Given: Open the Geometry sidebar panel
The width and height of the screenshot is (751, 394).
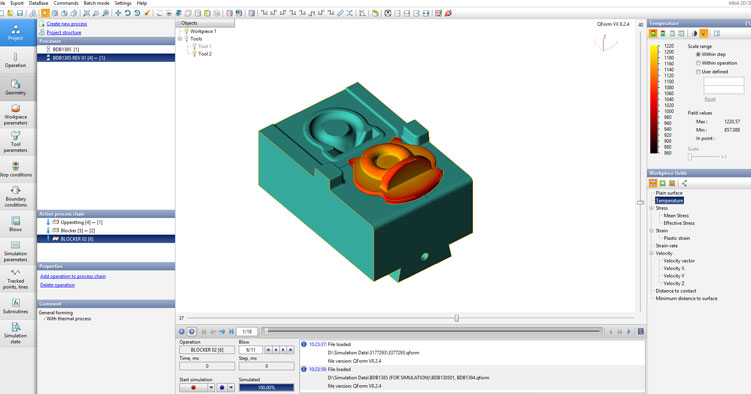Looking at the screenshot, I should 16,88.
